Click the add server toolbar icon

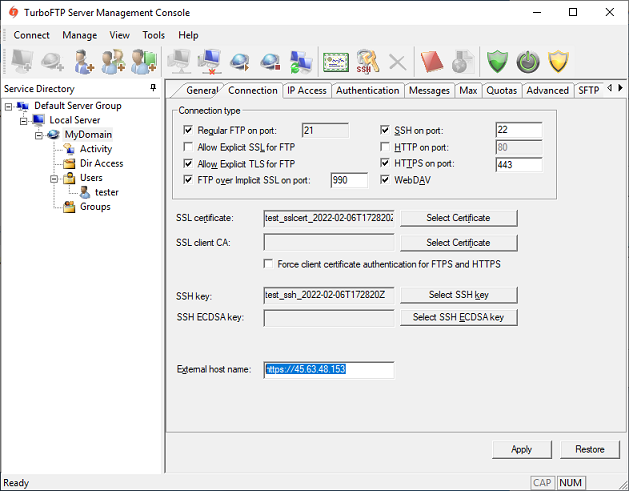[22, 62]
